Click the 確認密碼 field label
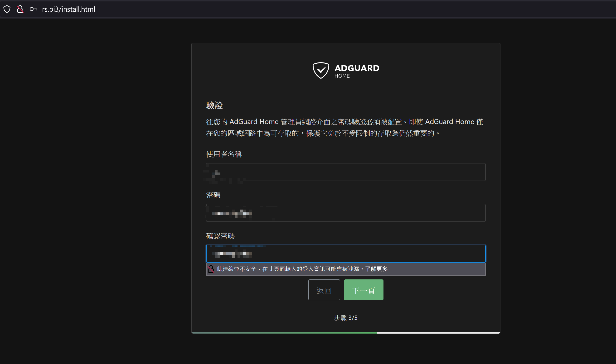The width and height of the screenshot is (616, 364). (x=220, y=236)
